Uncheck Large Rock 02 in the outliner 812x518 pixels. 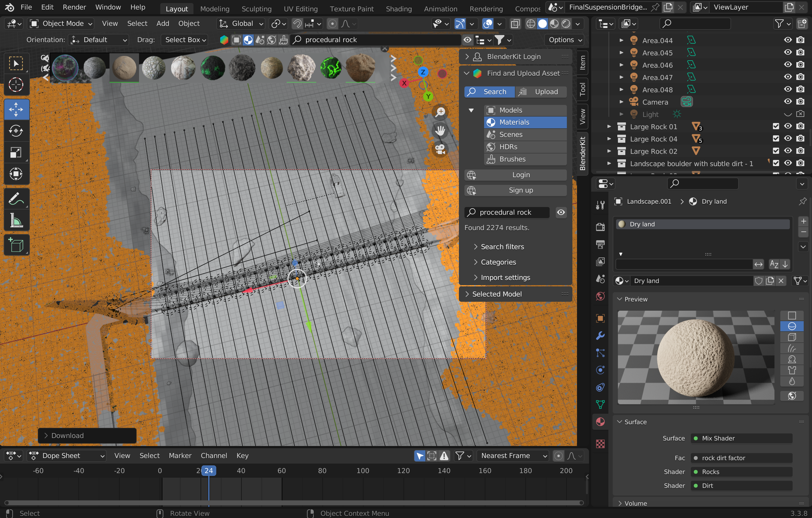coord(776,151)
